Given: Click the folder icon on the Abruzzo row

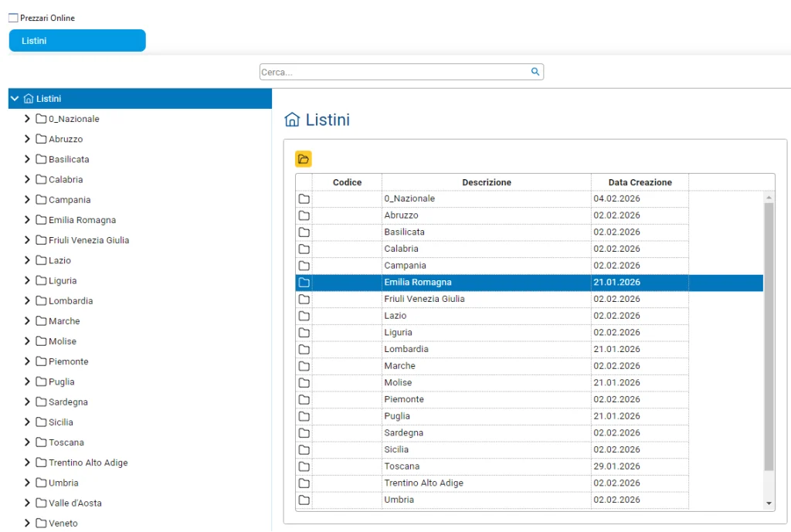Looking at the screenshot, I should (x=304, y=215).
